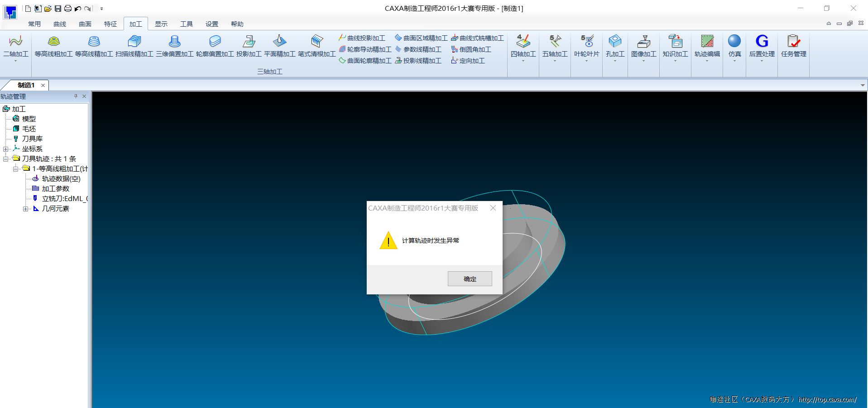Image resolution: width=868 pixels, height=408 pixels.
Task: Open 五轴加工 five-axis machining
Action: (555, 46)
